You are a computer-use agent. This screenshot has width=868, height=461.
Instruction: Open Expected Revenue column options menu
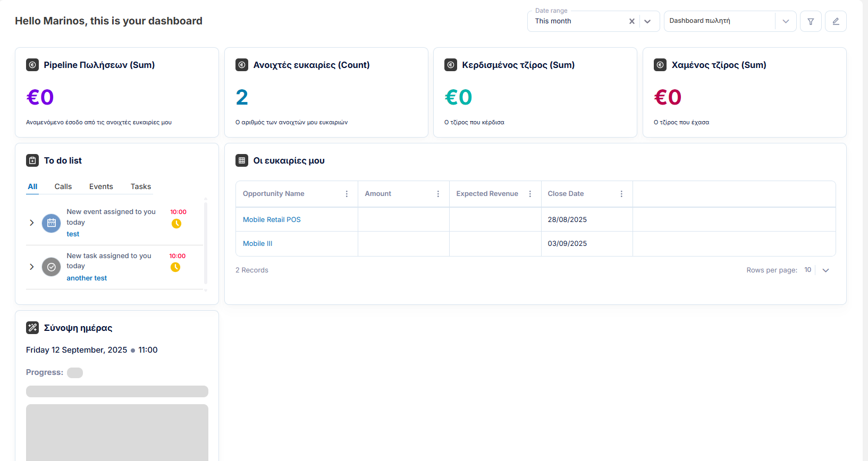530,194
